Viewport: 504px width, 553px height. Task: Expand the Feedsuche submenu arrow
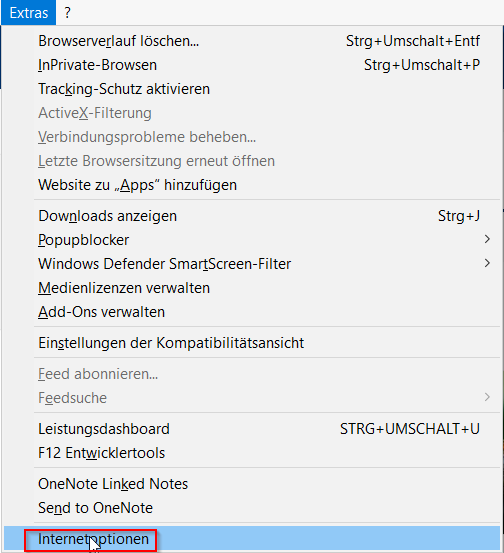(x=487, y=397)
